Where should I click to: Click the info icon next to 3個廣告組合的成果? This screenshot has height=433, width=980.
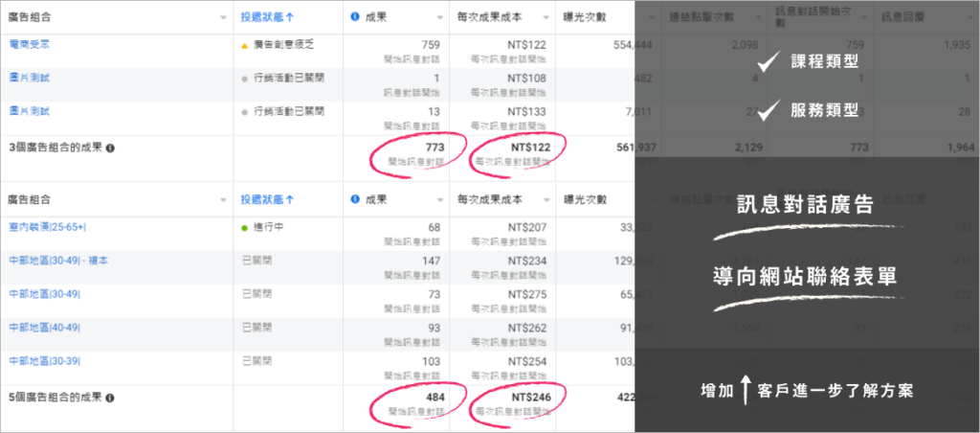(x=111, y=148)
